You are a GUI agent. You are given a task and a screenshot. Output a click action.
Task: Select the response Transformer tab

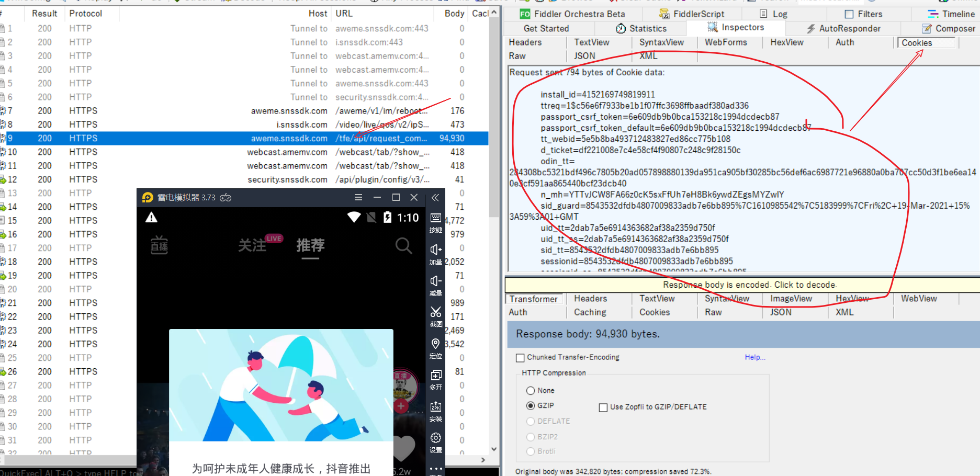pos(534,299)
